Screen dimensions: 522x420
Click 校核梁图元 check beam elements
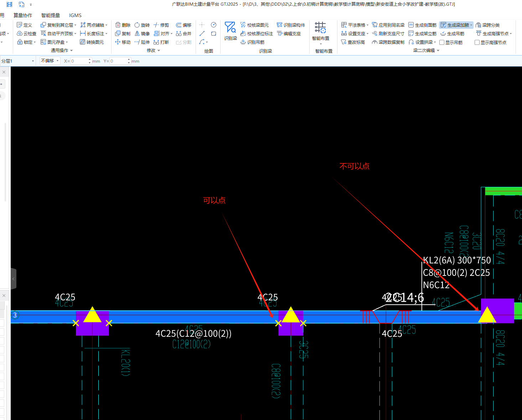tap(254, 25)
